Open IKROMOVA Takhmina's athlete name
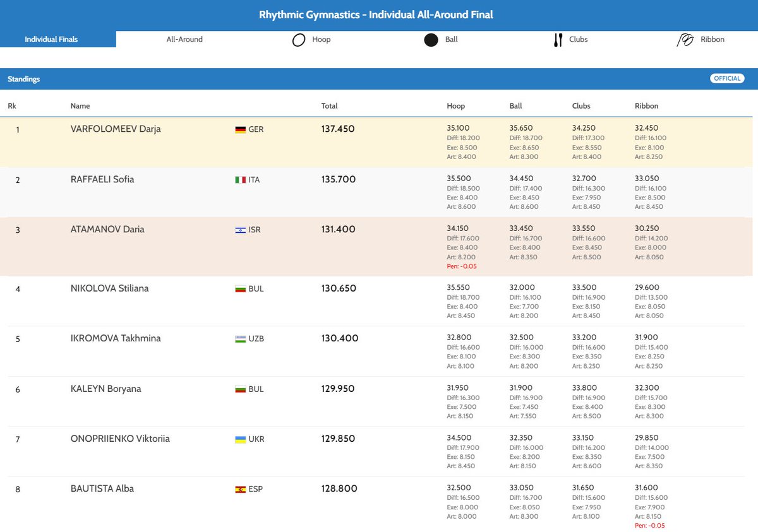 [x=116, y=338]
